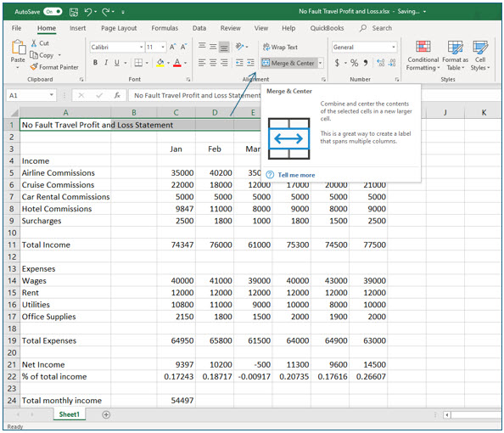This screenshot has height=433, width=504.
Task: Activate the Format Painter brush
Action: (34, 67)
